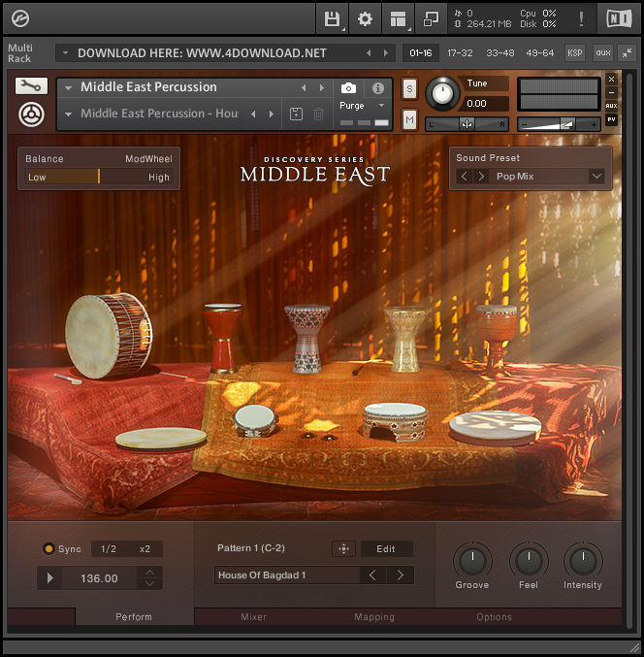Click the minimized view windows icon

[x=431, y=18]
